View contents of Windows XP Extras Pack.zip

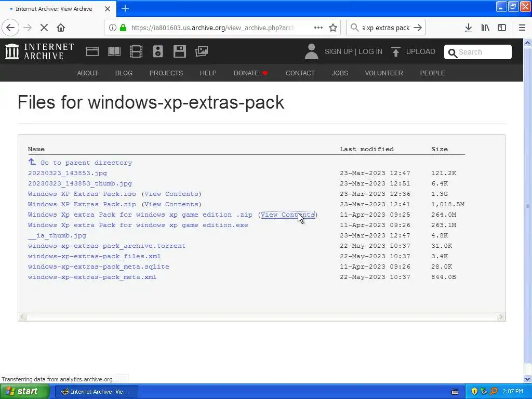point(171,204)
